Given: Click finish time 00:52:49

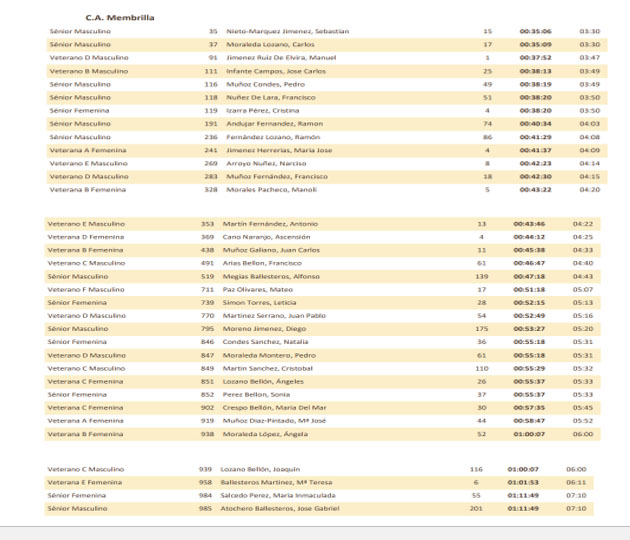Looking at the screenshot, I should (x=529, y=316).
